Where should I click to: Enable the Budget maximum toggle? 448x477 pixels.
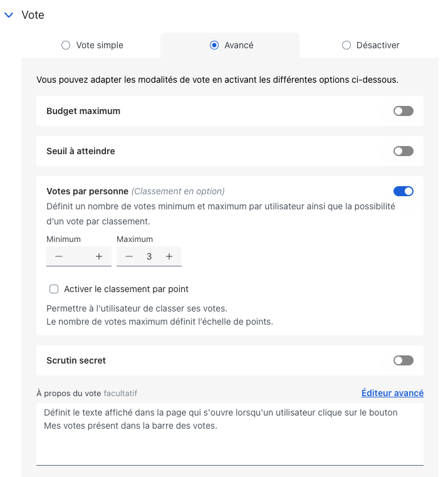coord(404,111)
